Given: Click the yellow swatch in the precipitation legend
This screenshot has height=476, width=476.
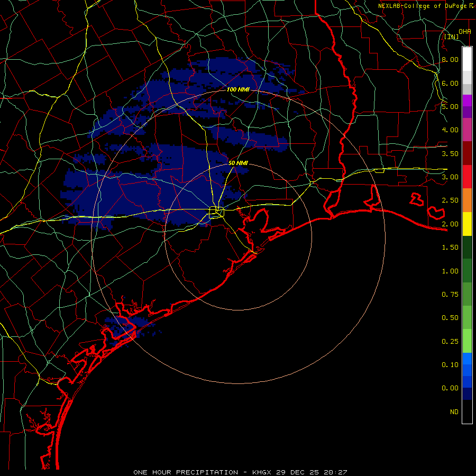Looking at the screenshot, I should (x=467, y=224).
